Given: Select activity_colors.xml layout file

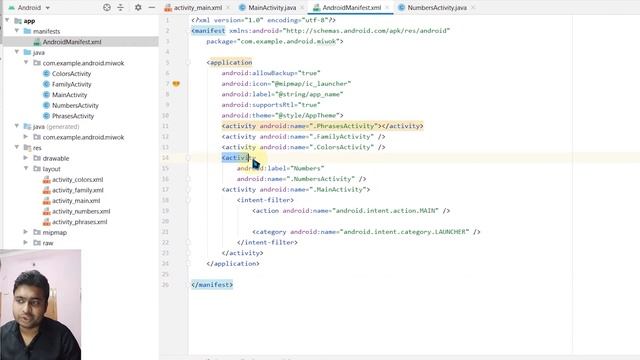Looking at the screenshot, I should pyautogui.click(x=78, y=180).
